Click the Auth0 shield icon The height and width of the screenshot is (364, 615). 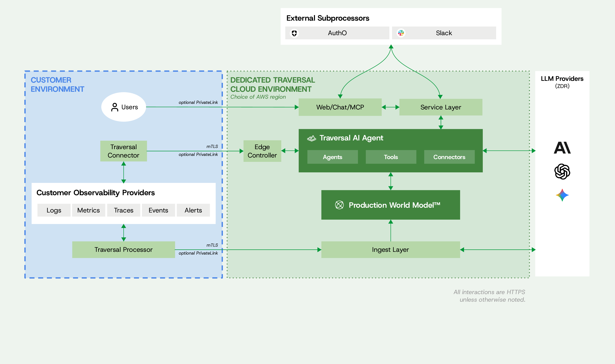pos(294,33)
